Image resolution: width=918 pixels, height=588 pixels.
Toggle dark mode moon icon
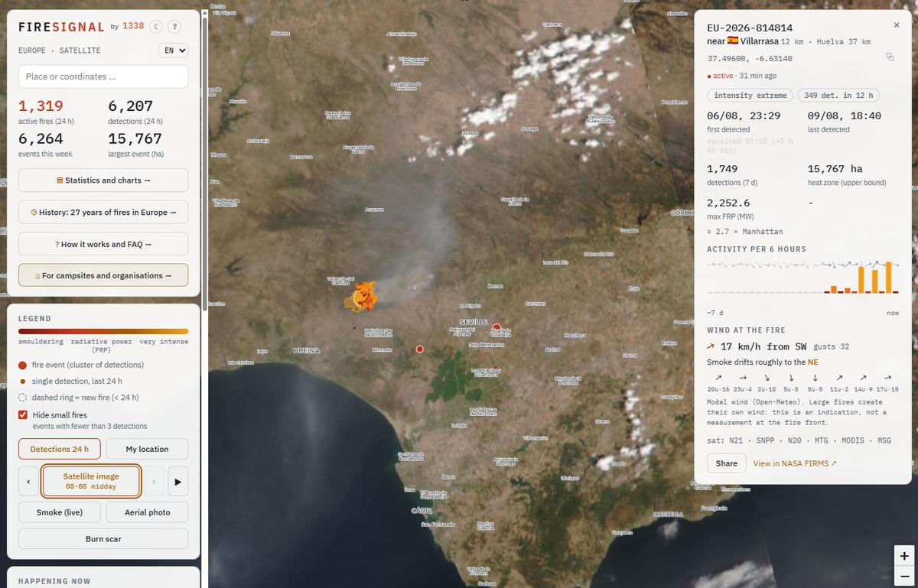tap(156, 27)
